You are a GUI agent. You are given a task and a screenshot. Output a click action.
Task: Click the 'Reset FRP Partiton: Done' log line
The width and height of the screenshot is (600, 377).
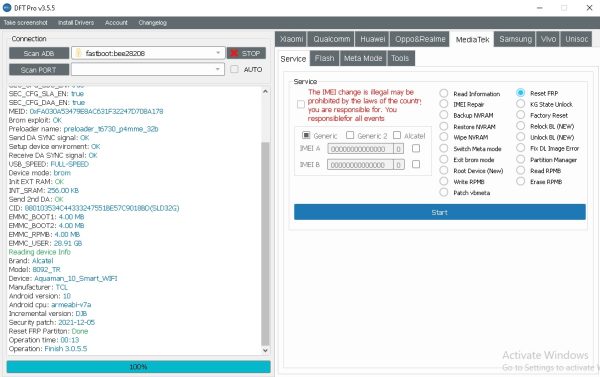(x=48, y=331)
